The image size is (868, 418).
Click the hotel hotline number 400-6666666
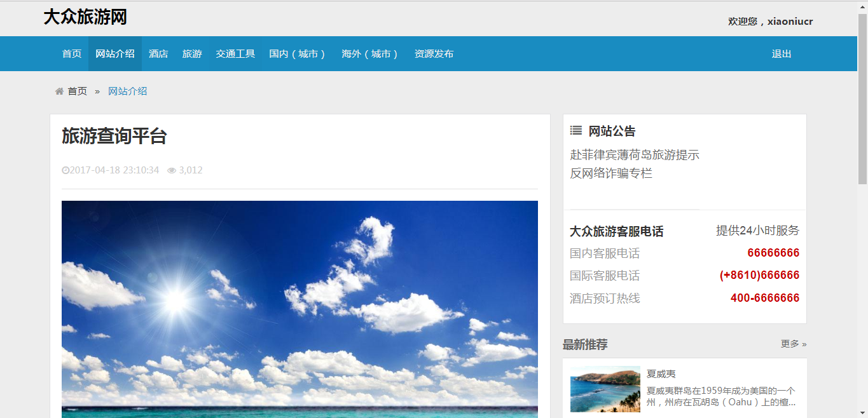click(765, 298)
